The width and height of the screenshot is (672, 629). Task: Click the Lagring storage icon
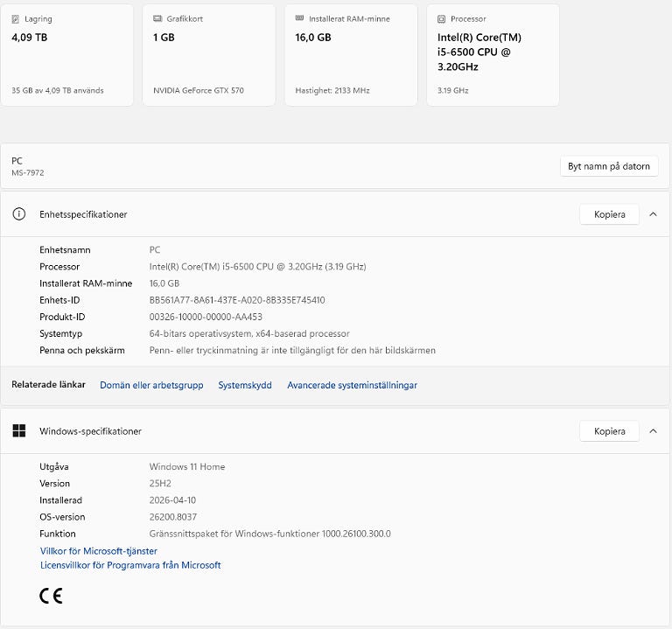16,18
